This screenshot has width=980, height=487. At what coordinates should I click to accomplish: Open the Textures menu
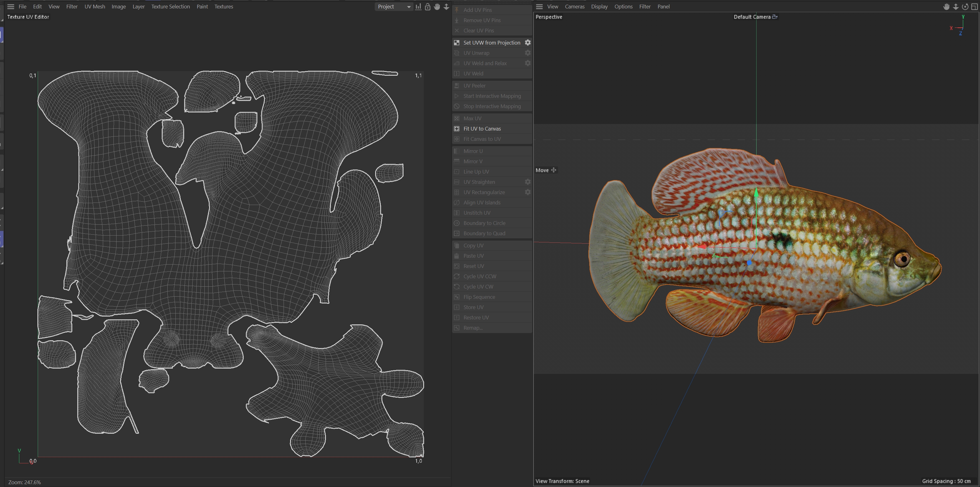click(223, 7)
